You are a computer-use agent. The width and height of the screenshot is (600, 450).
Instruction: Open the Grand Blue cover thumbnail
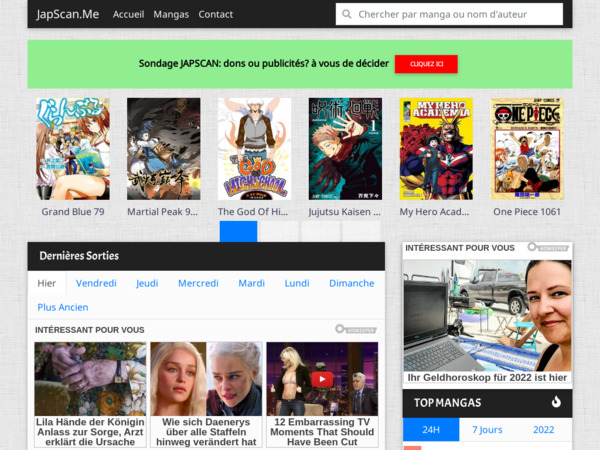point(73,149)
